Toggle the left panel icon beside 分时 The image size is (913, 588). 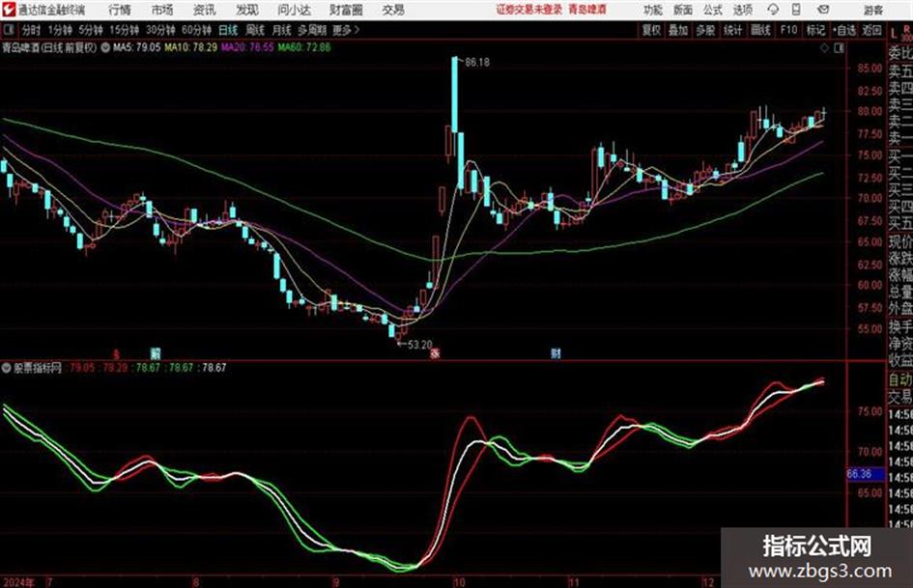pyautogui.click(x=9, y=30)
